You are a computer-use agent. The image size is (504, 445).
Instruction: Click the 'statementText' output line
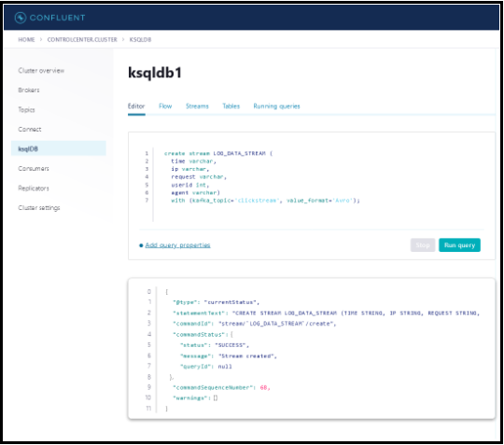coord(327,313)
